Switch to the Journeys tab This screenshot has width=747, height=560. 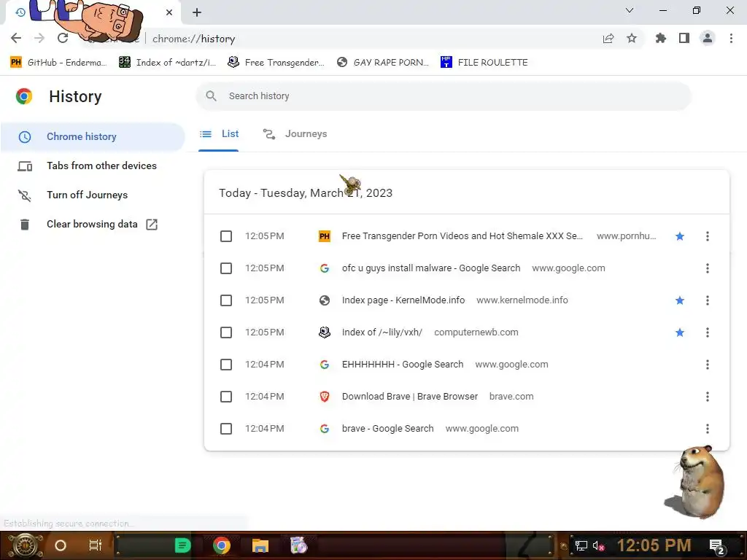click(295, 134)
